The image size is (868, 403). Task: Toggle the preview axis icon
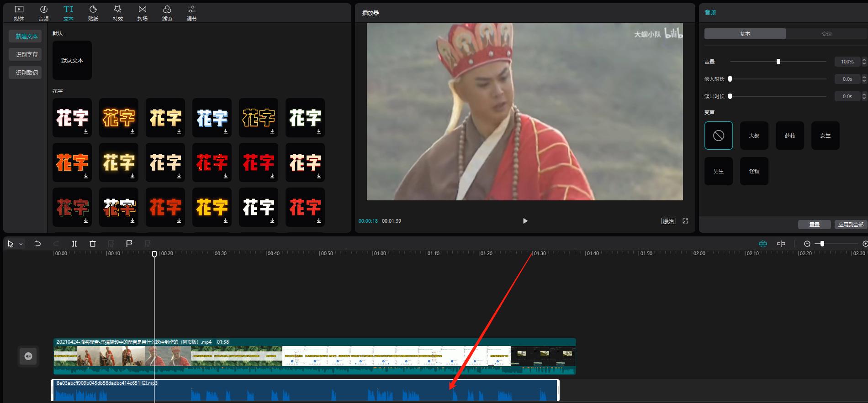781,244
